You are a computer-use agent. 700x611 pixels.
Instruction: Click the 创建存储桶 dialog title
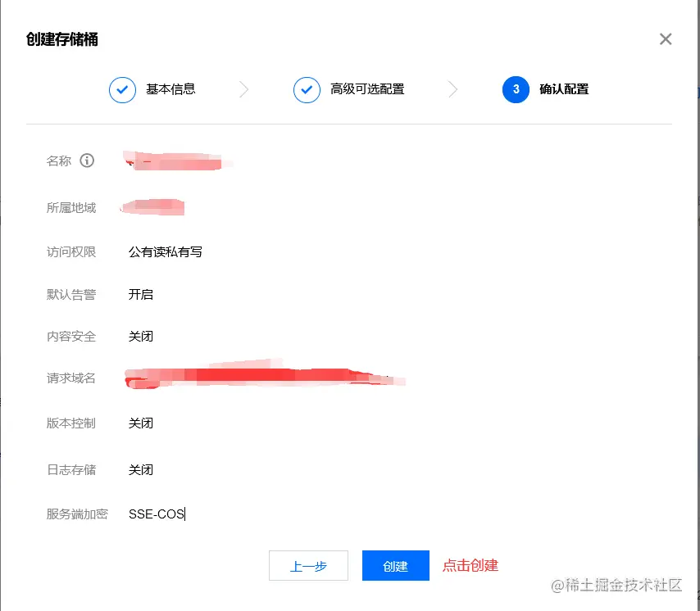(x=62, y=39)
